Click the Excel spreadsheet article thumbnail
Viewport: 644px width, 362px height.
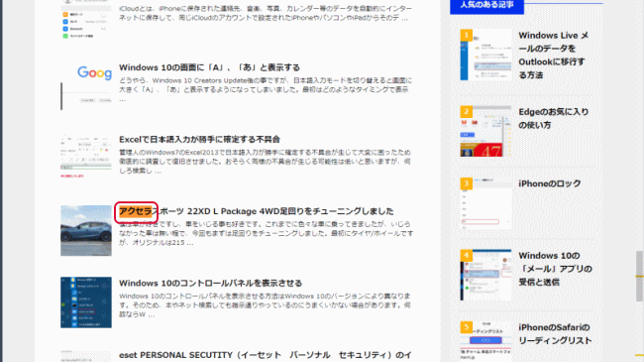coord(86,157)
